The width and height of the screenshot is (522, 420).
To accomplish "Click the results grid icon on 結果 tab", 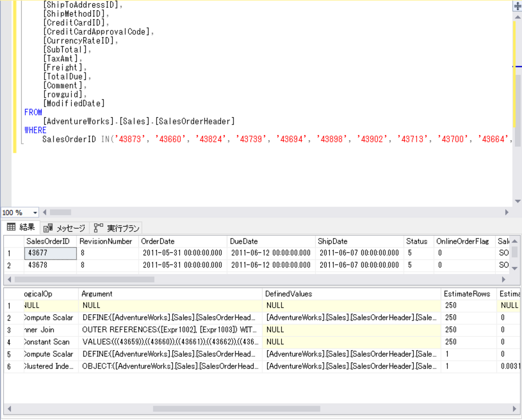I will 11,227.
